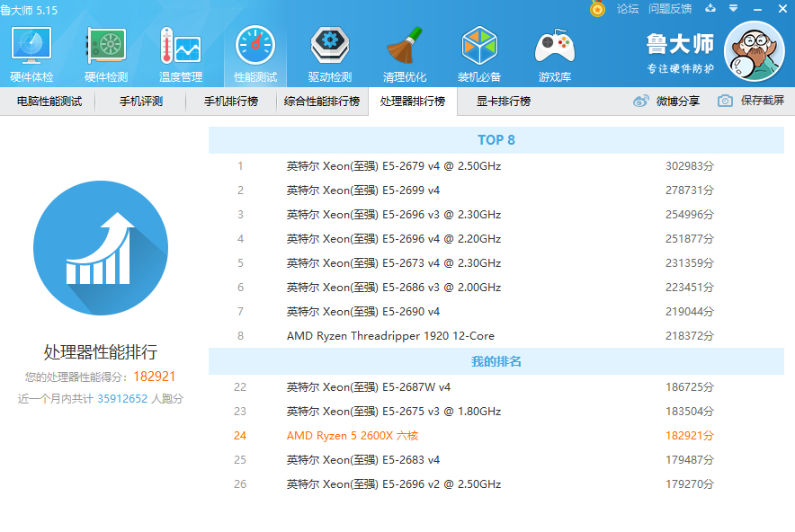Select Xeon E5-2690 v4 row
The height and width of the screenshot is (532, 795).
496,312
